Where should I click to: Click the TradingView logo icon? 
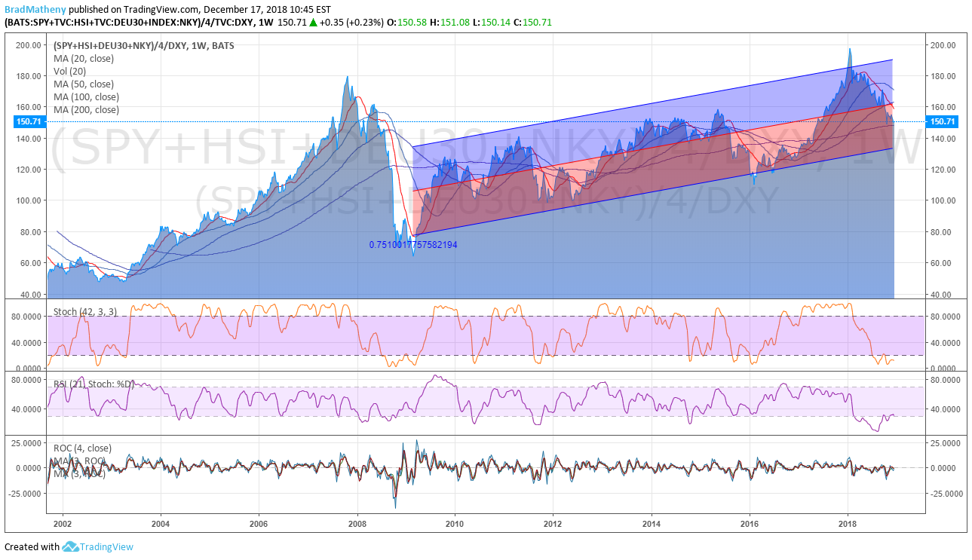70,546
